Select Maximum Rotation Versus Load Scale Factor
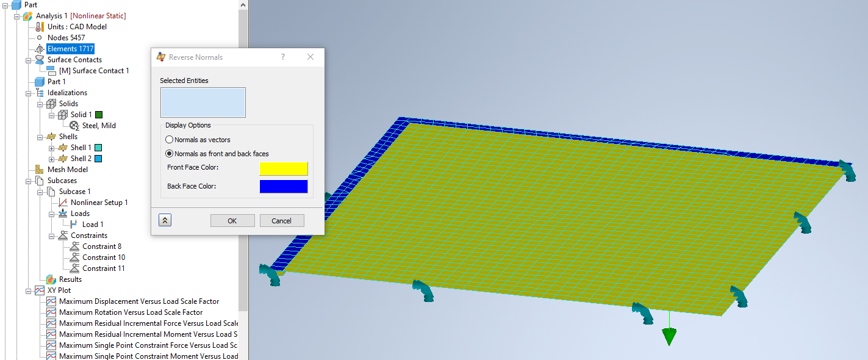The image size is (868, 360). point(131,312)
